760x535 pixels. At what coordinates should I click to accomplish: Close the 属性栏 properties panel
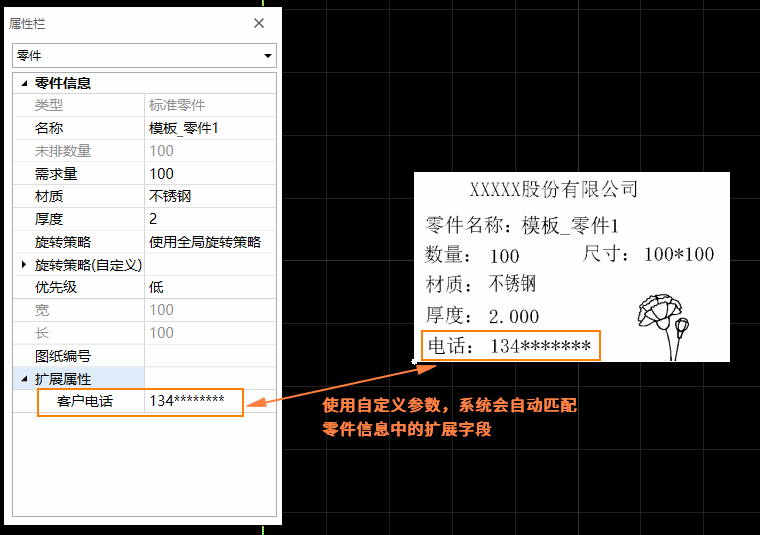coord(259,23)
